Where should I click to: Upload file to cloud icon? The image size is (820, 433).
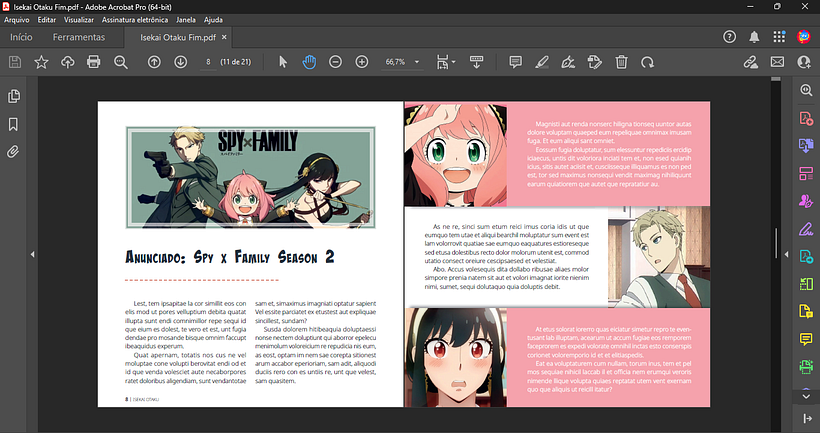[x=67, y=62]
